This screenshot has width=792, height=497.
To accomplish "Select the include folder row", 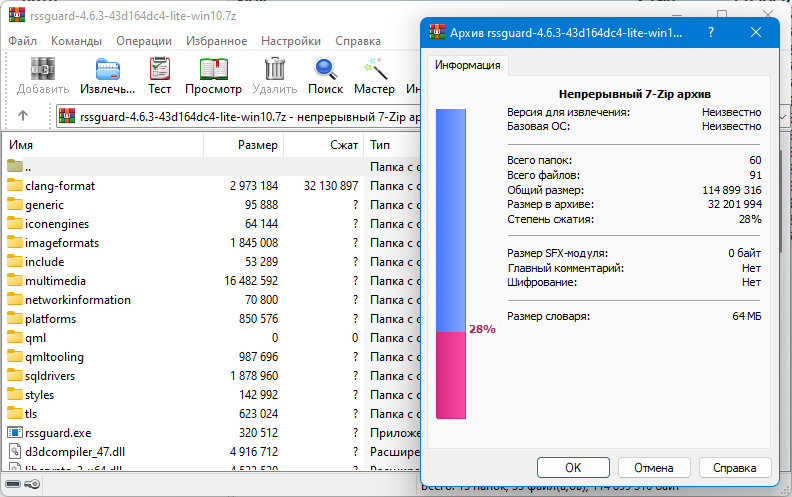I will coord(211,262).
